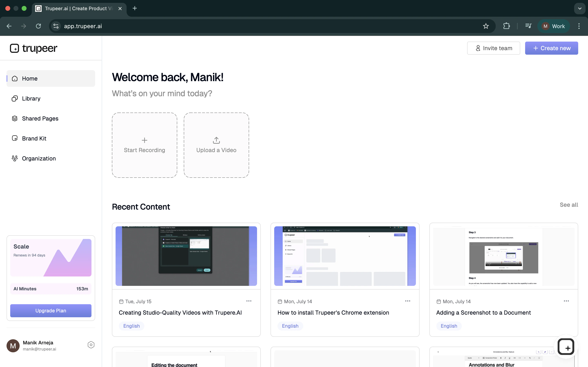
Task: Bookmark this page with the star icon
Action: (x=486, y=26)
